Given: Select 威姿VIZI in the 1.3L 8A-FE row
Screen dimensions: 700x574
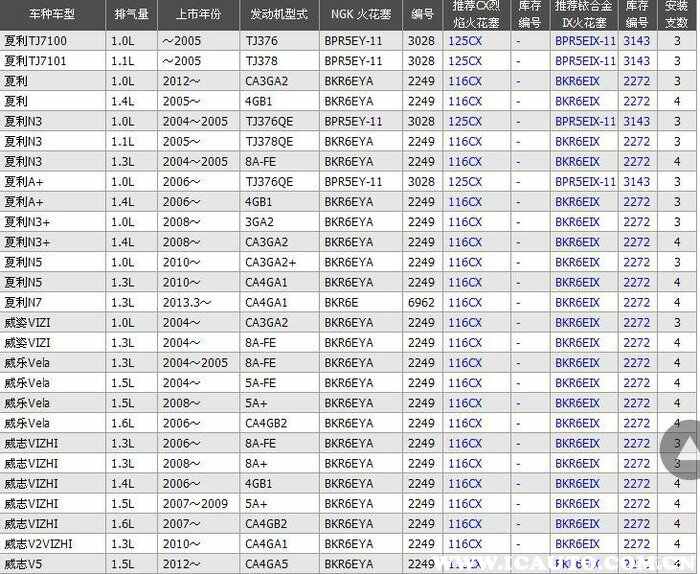Looking at the screenshot, I should (x=27, y=343).
